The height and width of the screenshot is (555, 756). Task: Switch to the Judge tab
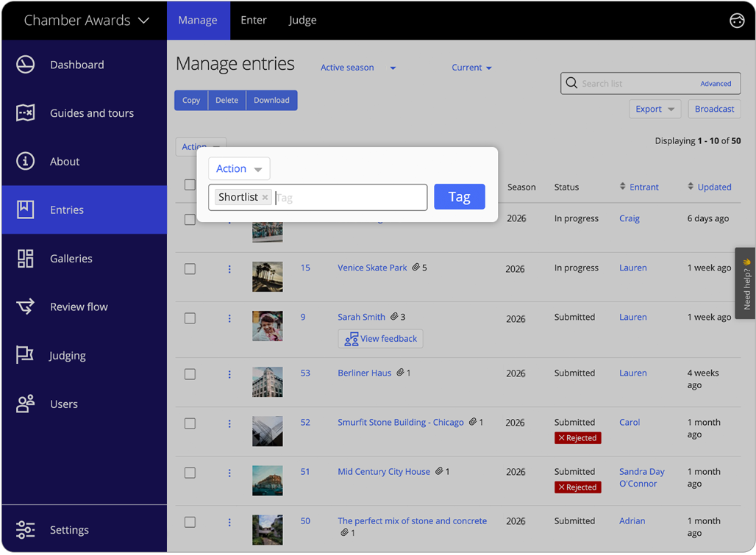click(x=302, y=20)
